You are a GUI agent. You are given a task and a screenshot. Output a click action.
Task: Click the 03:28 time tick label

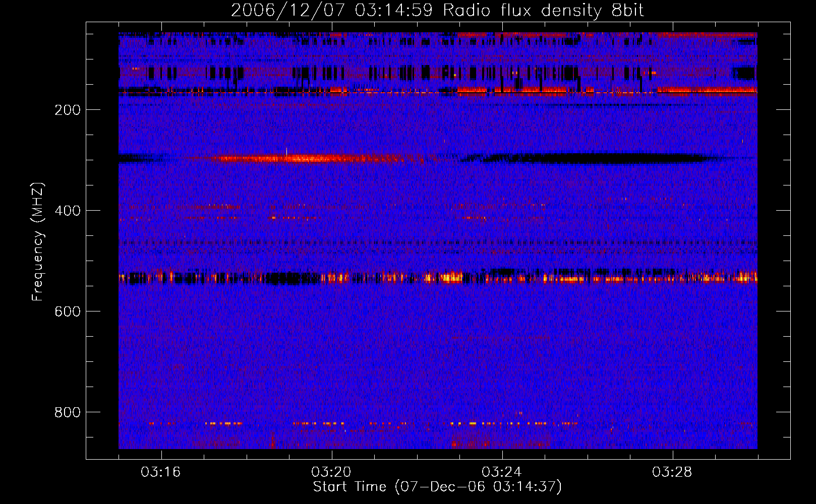[x=672, y=472]
